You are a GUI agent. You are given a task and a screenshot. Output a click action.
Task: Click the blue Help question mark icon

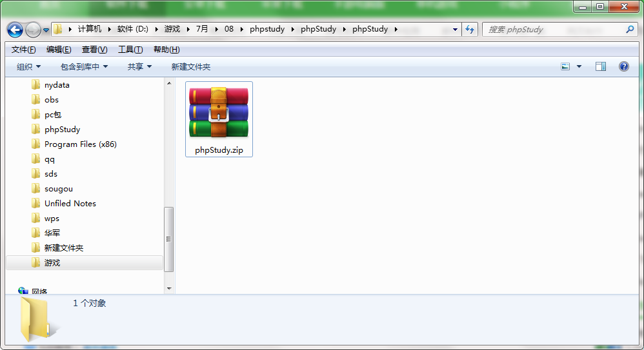click(623, 66)
